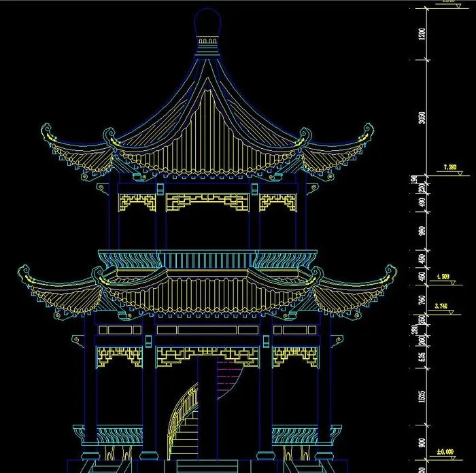The height and width of the screenshot is (473, 476).
Task: Select the 4.500 elevation text
Action: (x=443, y=277)
